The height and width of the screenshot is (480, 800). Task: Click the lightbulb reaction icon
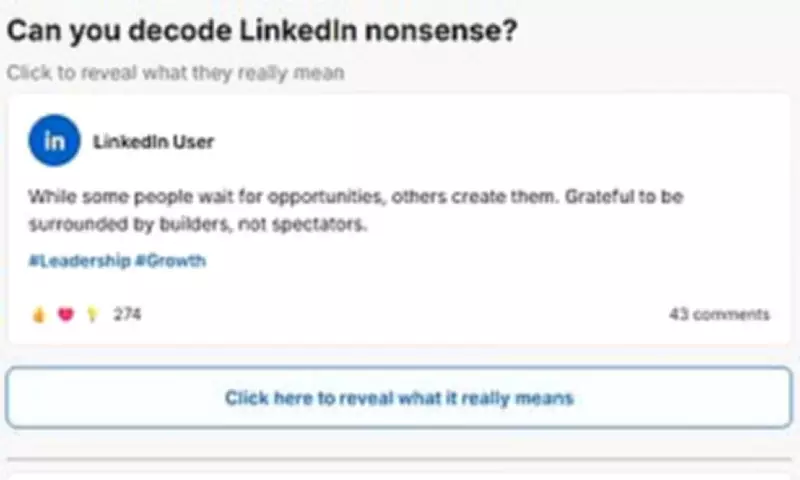(92, 315)
